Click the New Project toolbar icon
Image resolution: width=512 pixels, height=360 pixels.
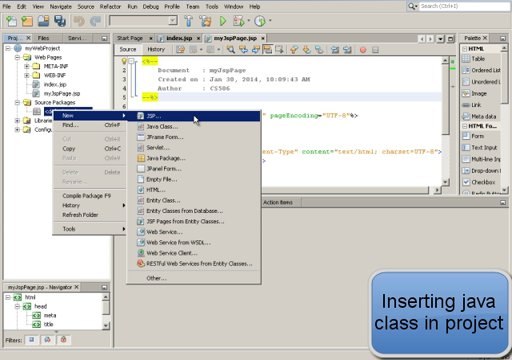coord(27,21)
